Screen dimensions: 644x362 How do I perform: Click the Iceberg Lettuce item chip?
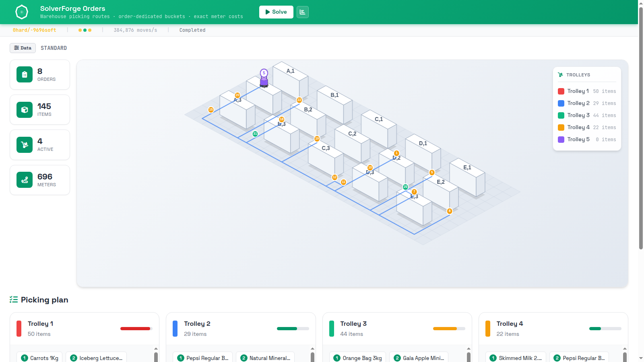[96, 357]
